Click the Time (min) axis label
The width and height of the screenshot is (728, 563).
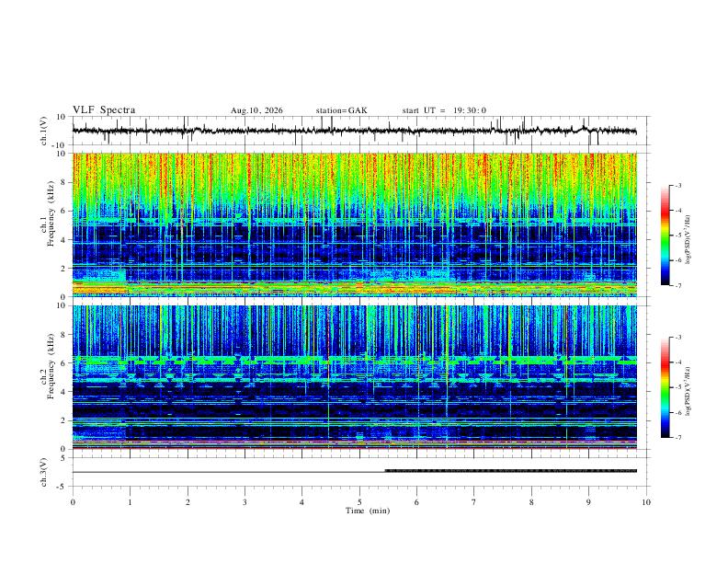click(368, 511)
